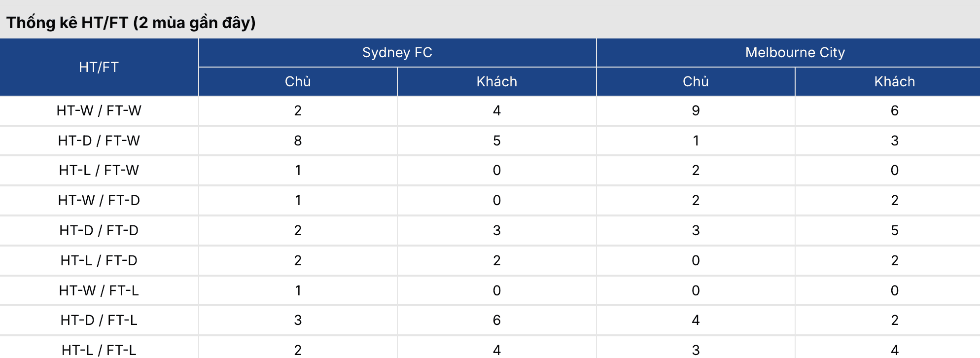This screenshot has height=358, width=980.
Task: Select the Melbourne City team header
Action: point(795,52)
